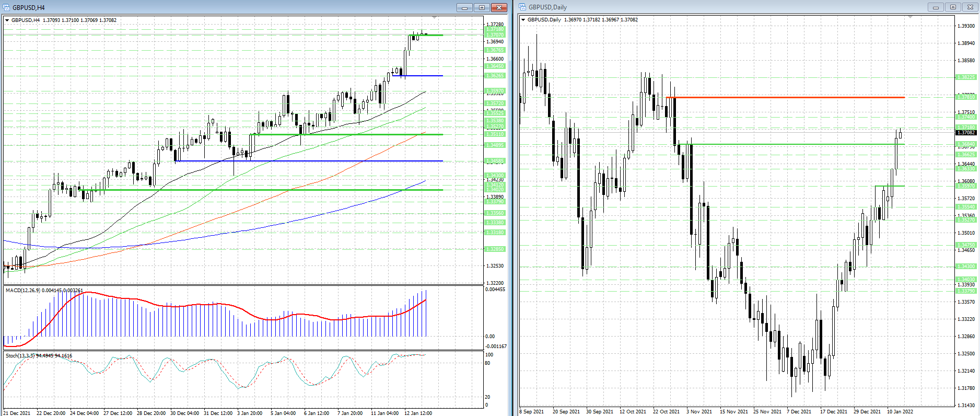Click the MACD(12,26,9) indicator label
Image resolution: width=980 pixels, height=416 pixels.
click(x=44, y=290)
